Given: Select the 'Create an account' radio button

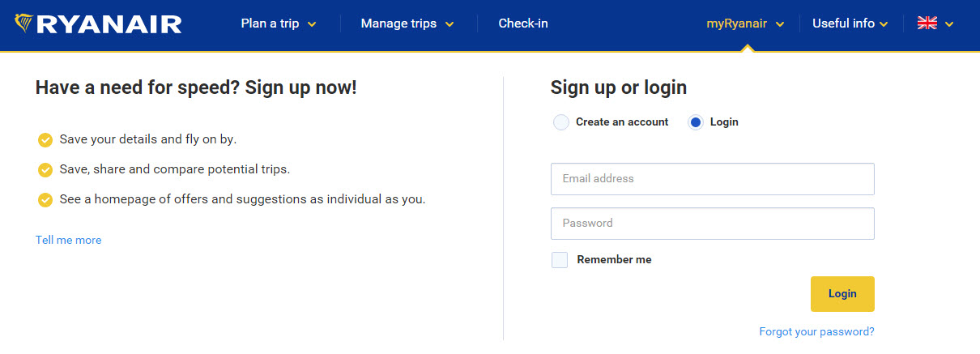Looking at the screenshot, I should 561,122.
